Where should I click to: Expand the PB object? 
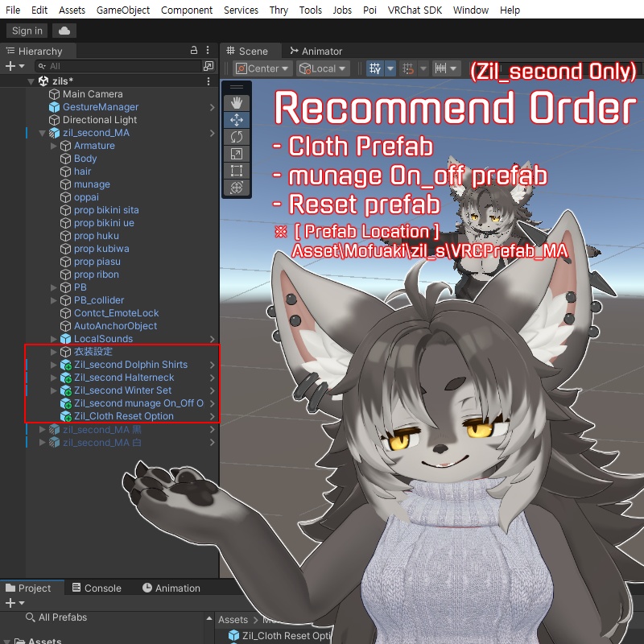(53, 287)
